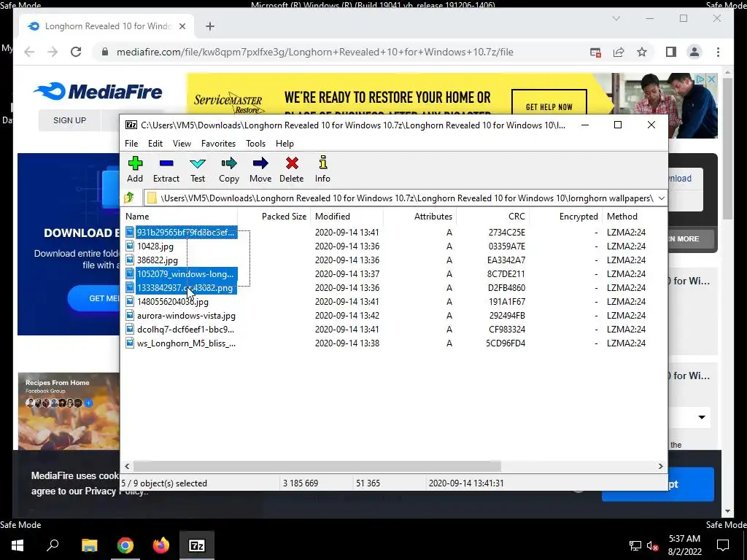Share this page from Chrome address bar
Image resolution: width=747 pixels, height=560 pixels.
(619, 52)
